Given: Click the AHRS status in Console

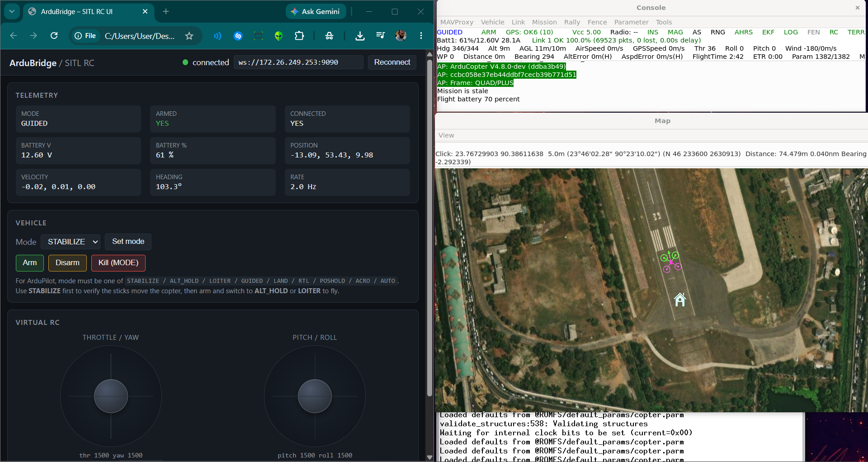Looking at the screenshot, I should point(744,32).
